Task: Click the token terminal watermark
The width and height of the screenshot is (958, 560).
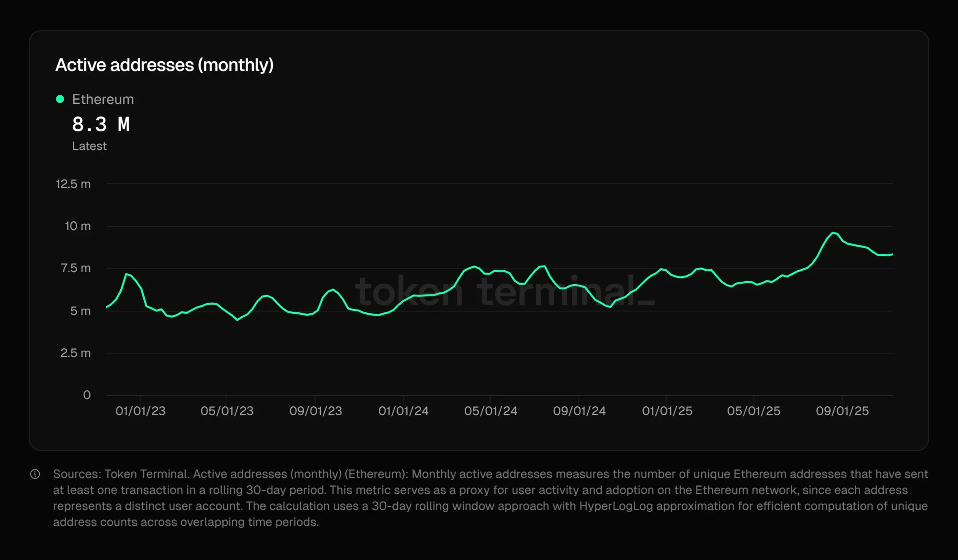Action: (504, 291)
